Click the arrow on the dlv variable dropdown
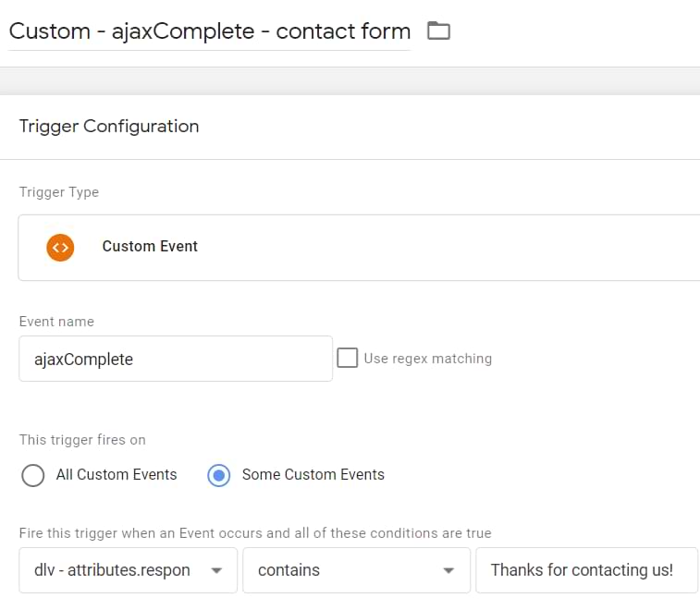The image size is (700, 610). 216,570
